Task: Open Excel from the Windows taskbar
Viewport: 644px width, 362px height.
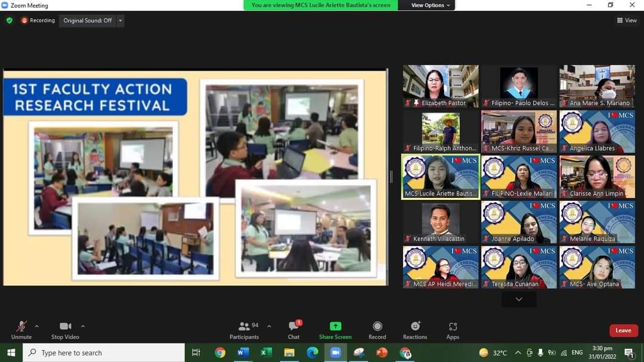Action: click(266, 352)
